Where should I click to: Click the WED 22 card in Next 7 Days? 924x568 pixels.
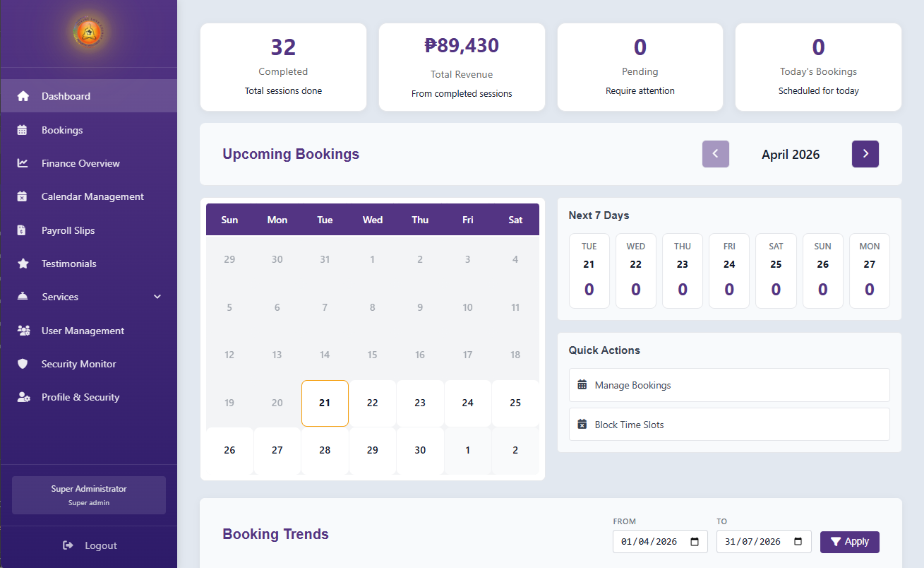[636, 271]
